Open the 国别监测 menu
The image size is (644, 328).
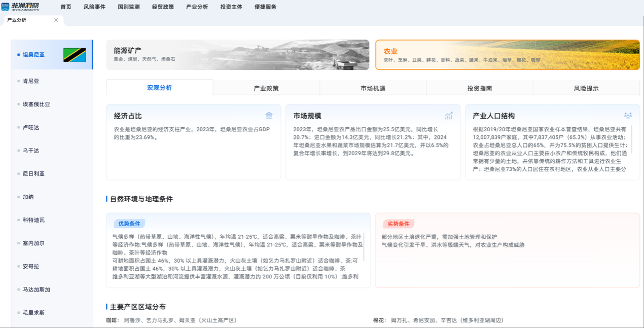coord(128,7)
